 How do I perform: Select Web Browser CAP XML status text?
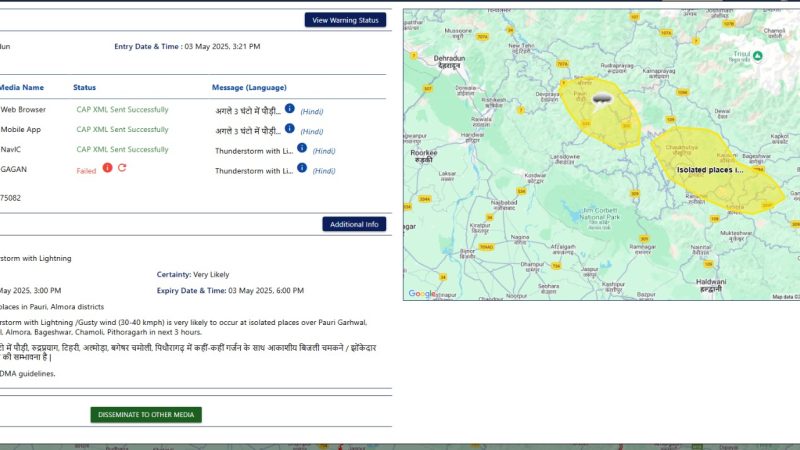122,109
